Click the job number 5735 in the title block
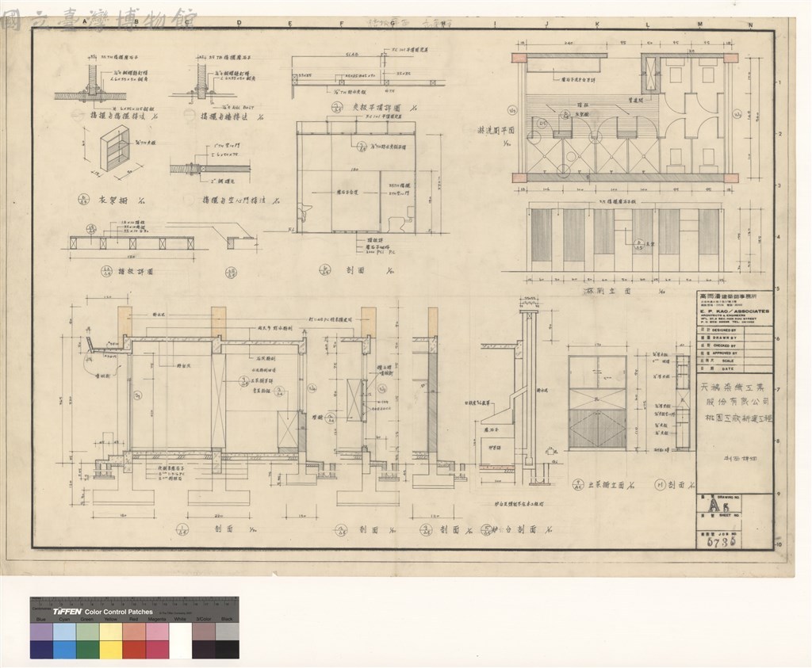 pyautogui.click(x=722, y=541)
